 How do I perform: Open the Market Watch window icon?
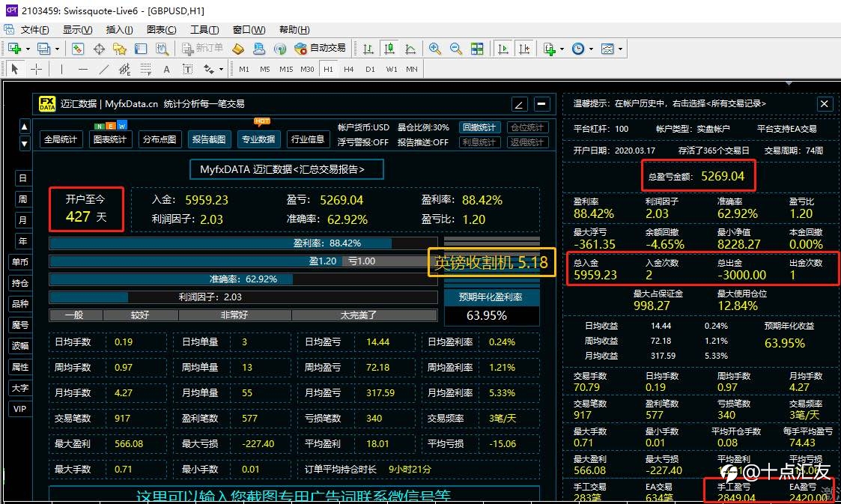pos(78,49)
